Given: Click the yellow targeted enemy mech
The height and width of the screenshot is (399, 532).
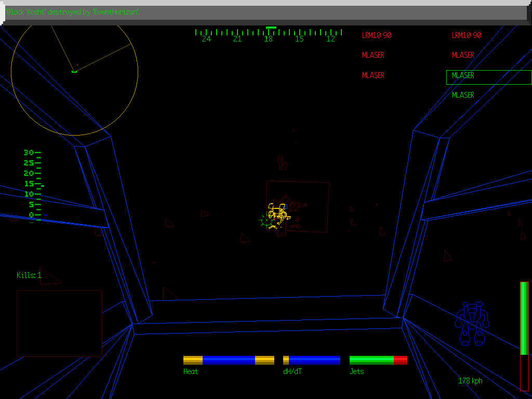Looking at the screenshot, I should click(278, 214).
